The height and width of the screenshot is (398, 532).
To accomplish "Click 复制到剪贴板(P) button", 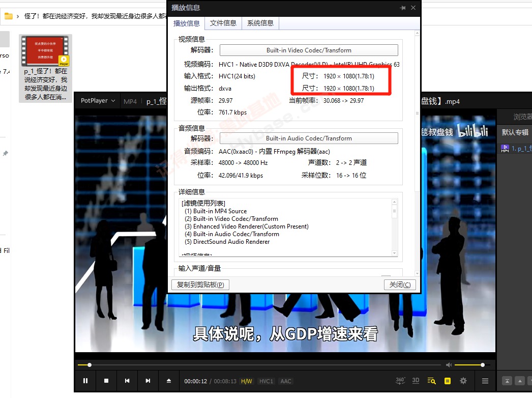I will [x=200, y=285].
